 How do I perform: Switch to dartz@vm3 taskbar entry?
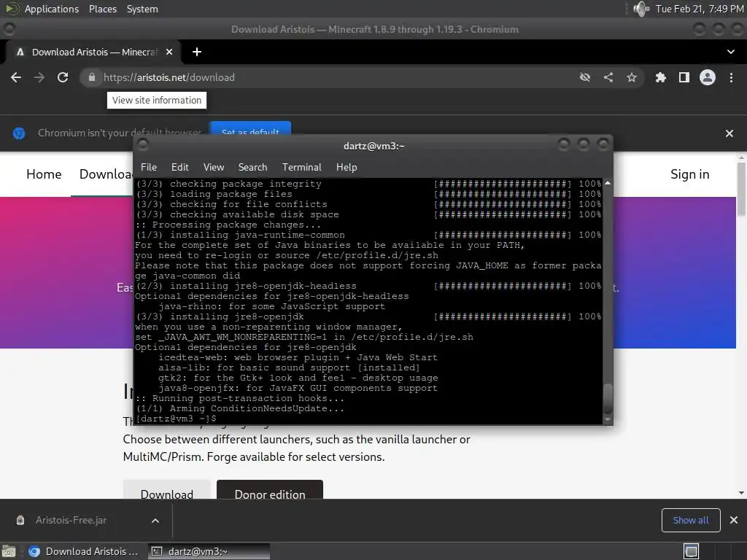[x=209, y=551]
